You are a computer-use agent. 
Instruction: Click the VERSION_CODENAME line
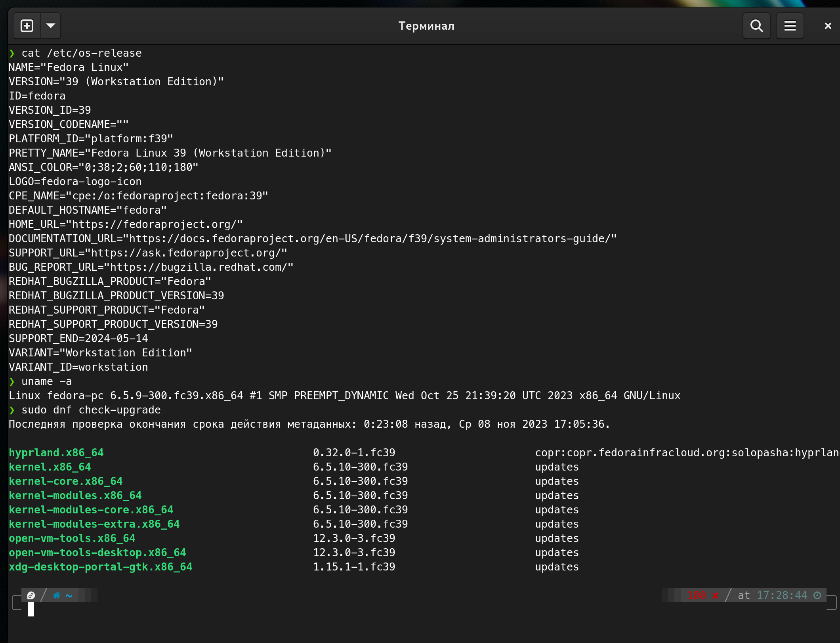[69, 124]
